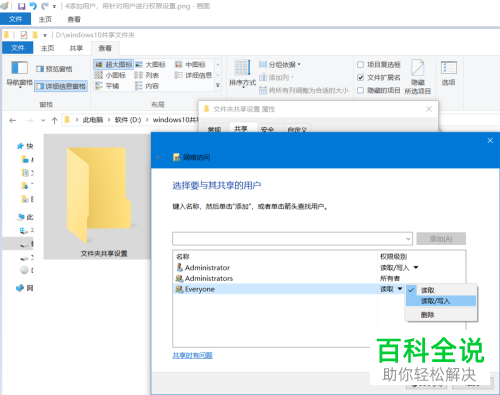Viewport: 500px width, 395px height.
Task: Select 详细信息 layout option
Action: (194, 75)
